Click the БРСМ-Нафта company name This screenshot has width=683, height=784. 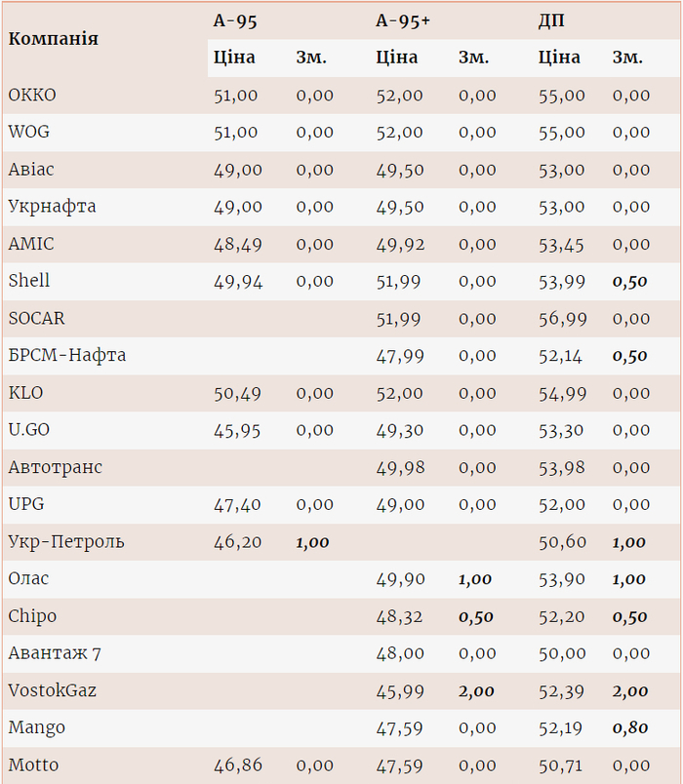[67, 356]
